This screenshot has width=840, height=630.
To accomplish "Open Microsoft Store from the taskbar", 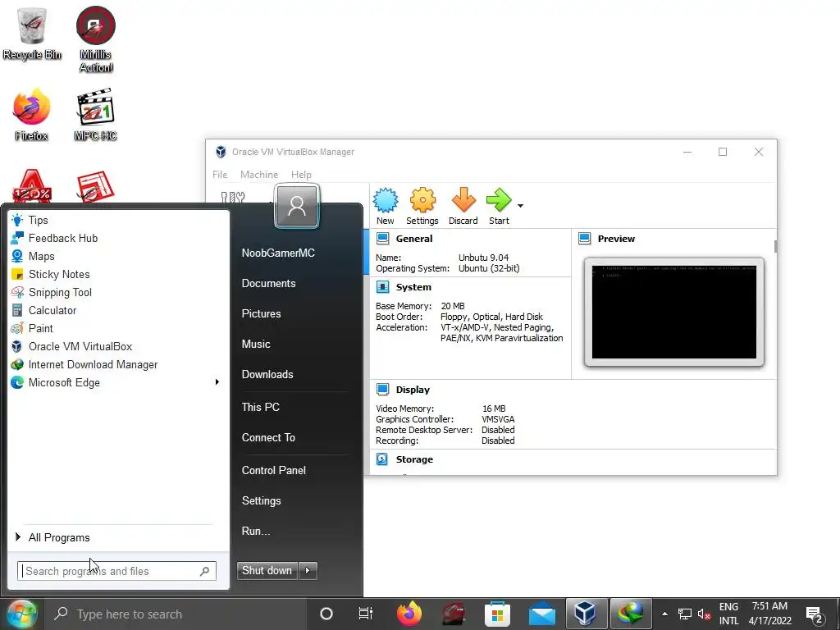I will click(498, 614).
